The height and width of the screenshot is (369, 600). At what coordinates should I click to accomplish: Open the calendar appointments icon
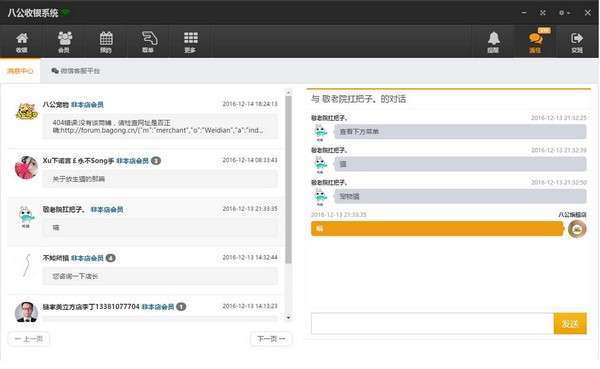(106, 42)
